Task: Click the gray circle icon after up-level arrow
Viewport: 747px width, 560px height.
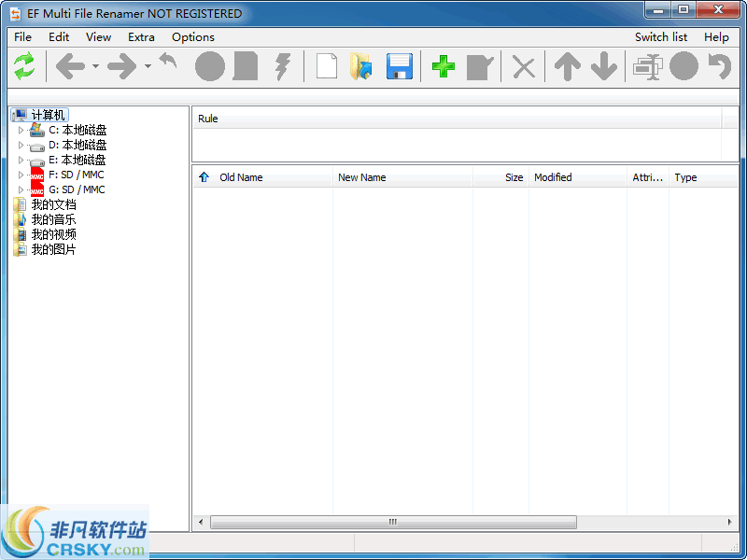Action: point(209,66)
